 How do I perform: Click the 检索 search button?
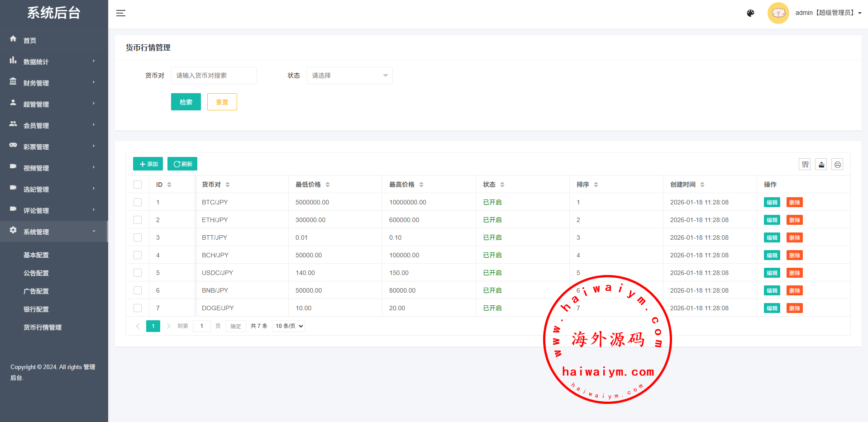pos(186,102)
